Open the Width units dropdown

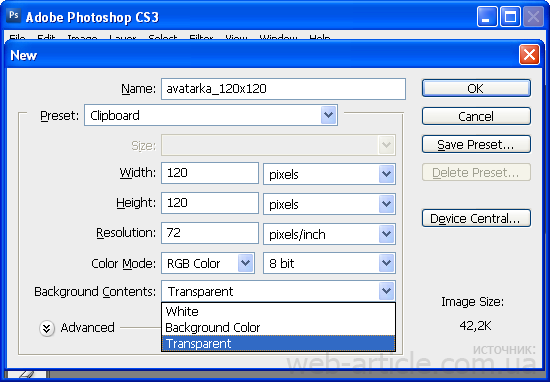(329, 174)
